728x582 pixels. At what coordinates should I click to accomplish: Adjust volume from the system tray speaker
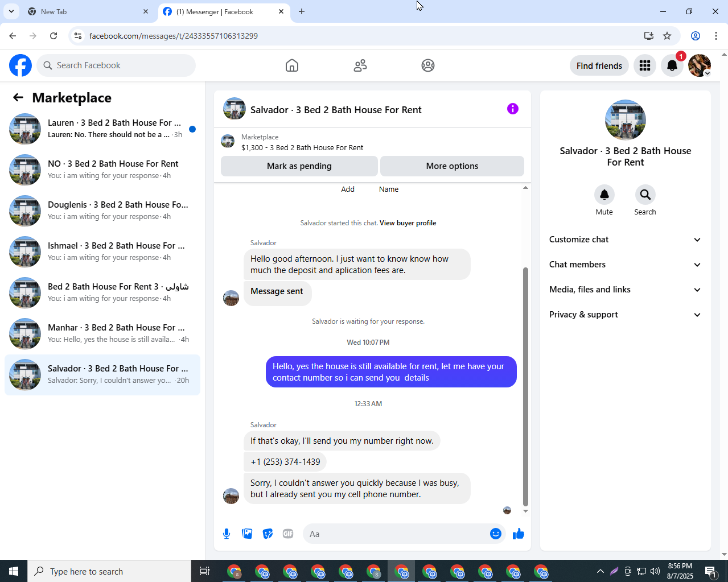[655, 571]
